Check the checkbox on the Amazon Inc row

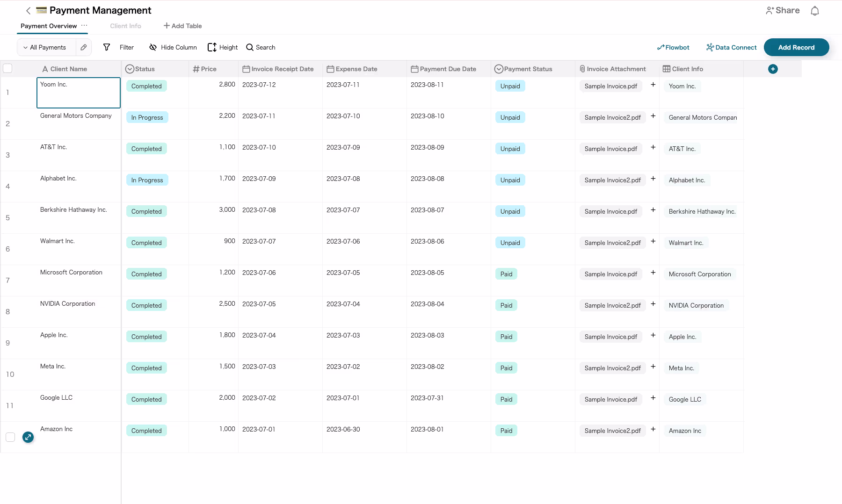tap(10, 437)
